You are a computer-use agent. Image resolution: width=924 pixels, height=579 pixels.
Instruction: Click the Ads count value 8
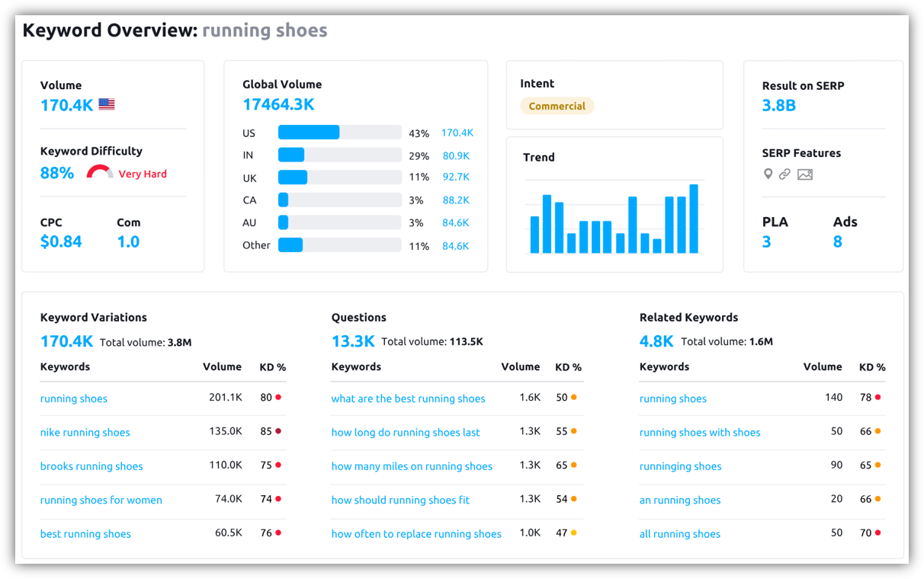(x=837, y=242)
